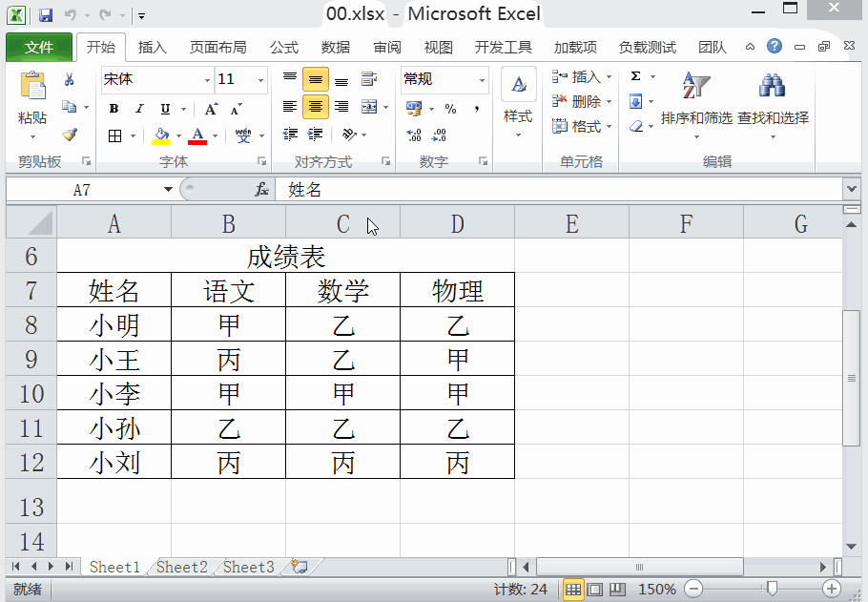Open the 文件 menu
The image size is (868, 602).
pyautogui.click(x=38, y=47)
